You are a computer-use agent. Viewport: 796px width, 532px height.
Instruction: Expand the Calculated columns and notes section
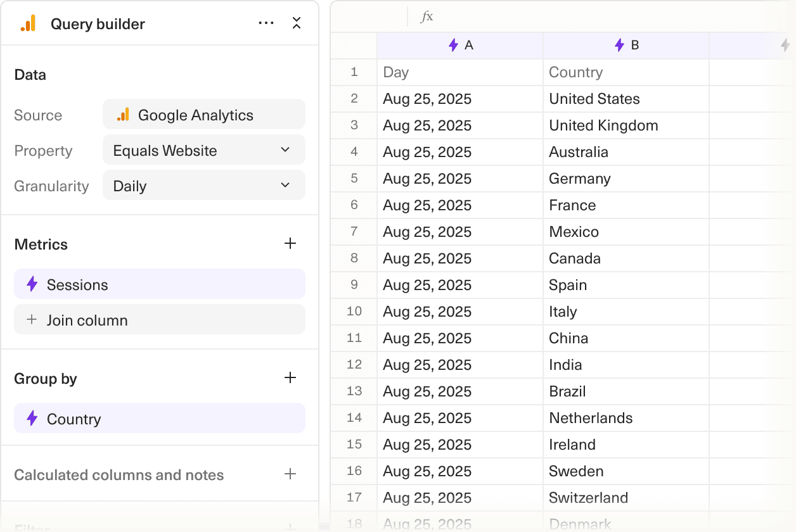coord(290,474)
